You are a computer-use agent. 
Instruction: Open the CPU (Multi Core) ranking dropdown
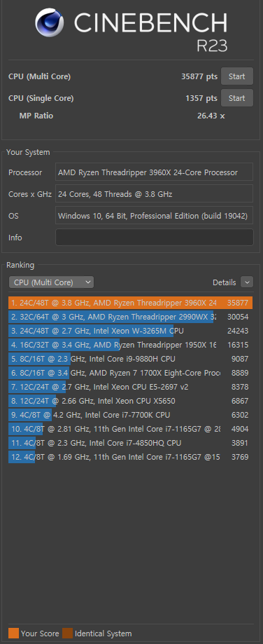[51, 282]
